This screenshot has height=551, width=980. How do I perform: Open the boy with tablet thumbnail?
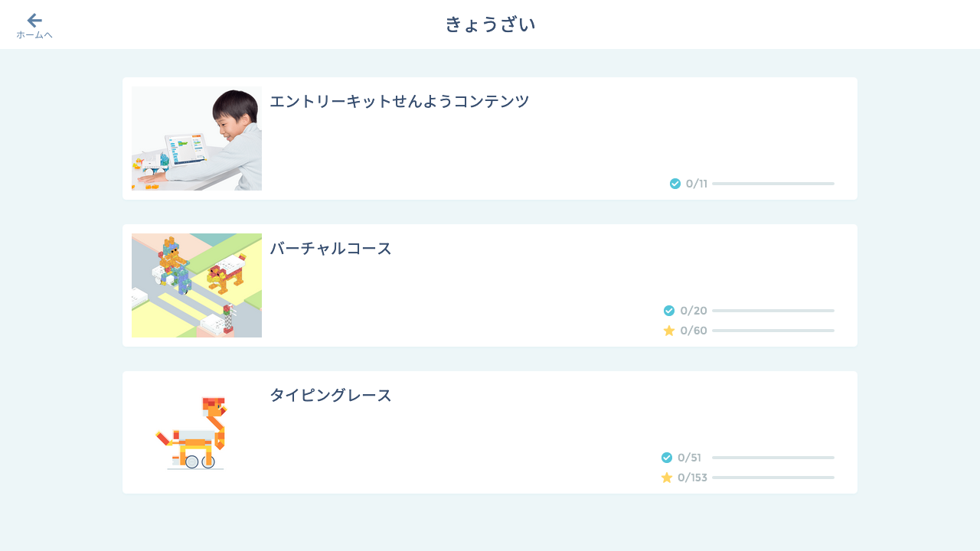click(197, 139)
